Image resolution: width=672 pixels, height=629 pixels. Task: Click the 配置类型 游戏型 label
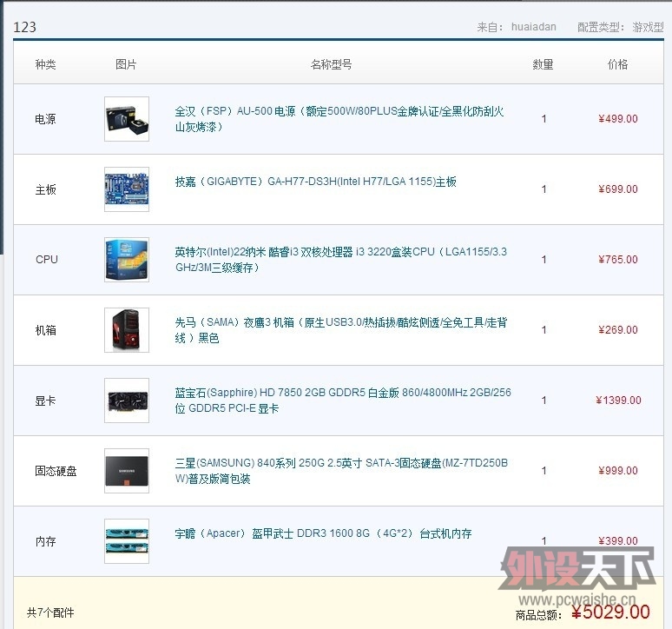click(x=620, y=27)
